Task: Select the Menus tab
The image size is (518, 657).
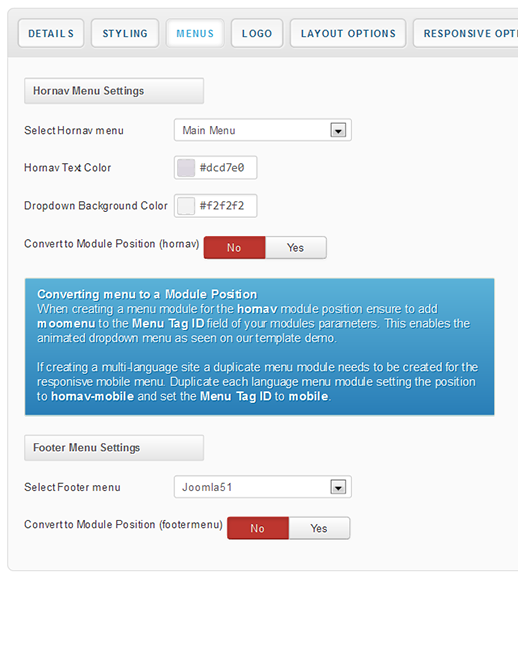Action: point(195,33)
